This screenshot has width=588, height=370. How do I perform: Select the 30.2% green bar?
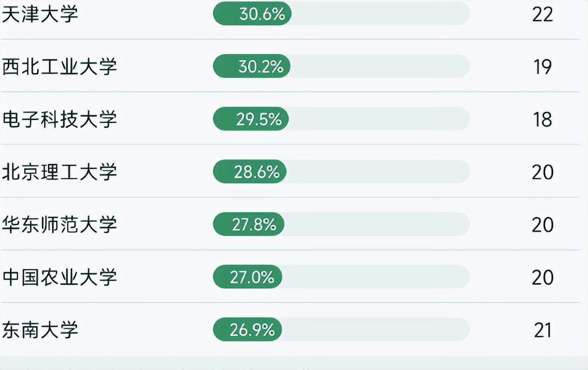(x=252, y=66)
